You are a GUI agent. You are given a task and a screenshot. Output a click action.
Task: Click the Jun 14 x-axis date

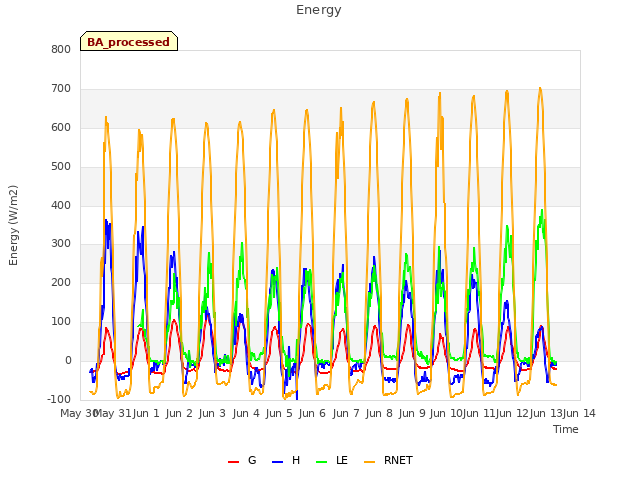click(x=579, y=413)
